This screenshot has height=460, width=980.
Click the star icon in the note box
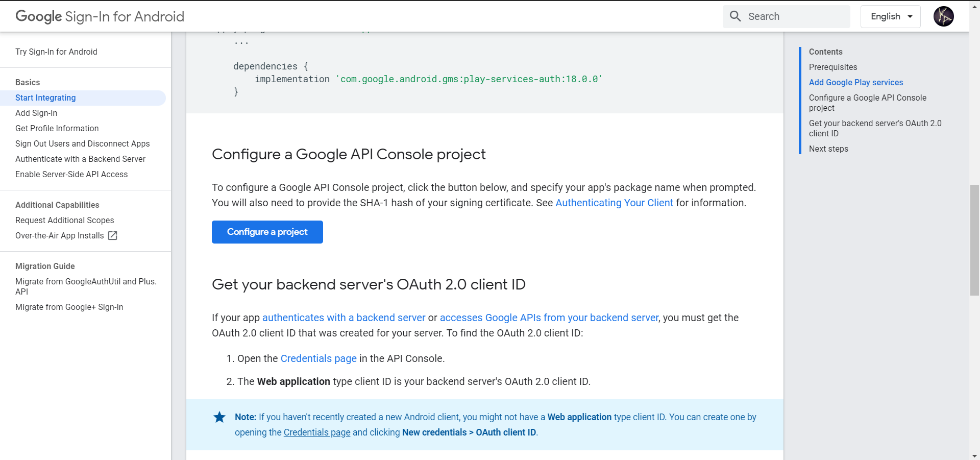219,417
